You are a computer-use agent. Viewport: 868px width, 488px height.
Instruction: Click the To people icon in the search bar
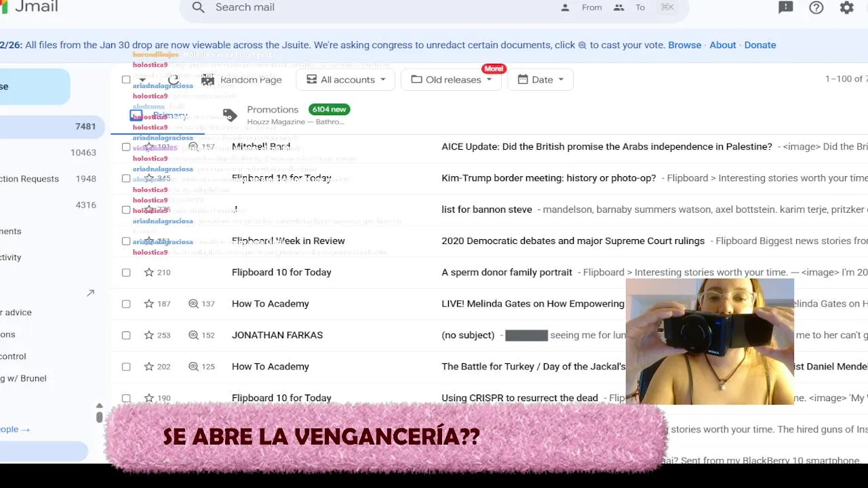tap(618, 7)
